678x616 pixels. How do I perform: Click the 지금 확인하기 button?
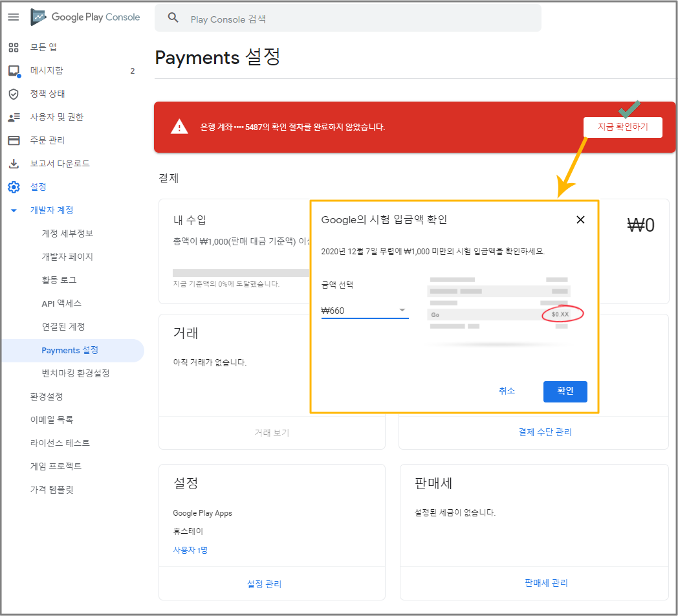pyautogui.click(x=622, y=127)
